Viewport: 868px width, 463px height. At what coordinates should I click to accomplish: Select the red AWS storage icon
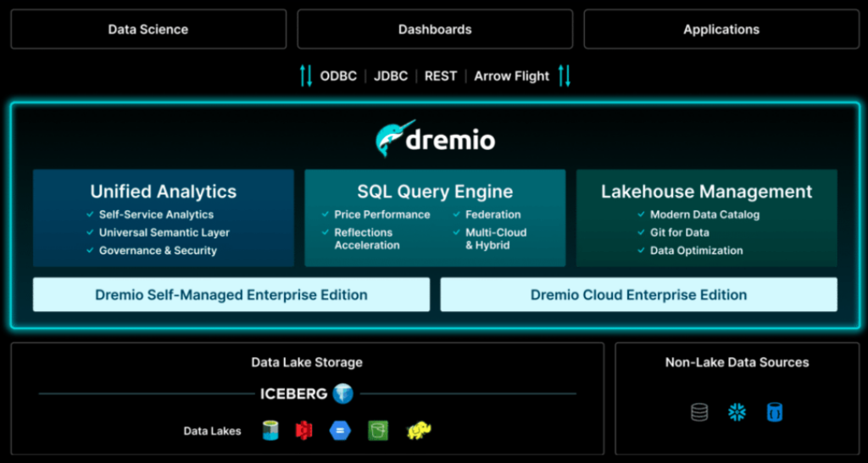(303, 430)
